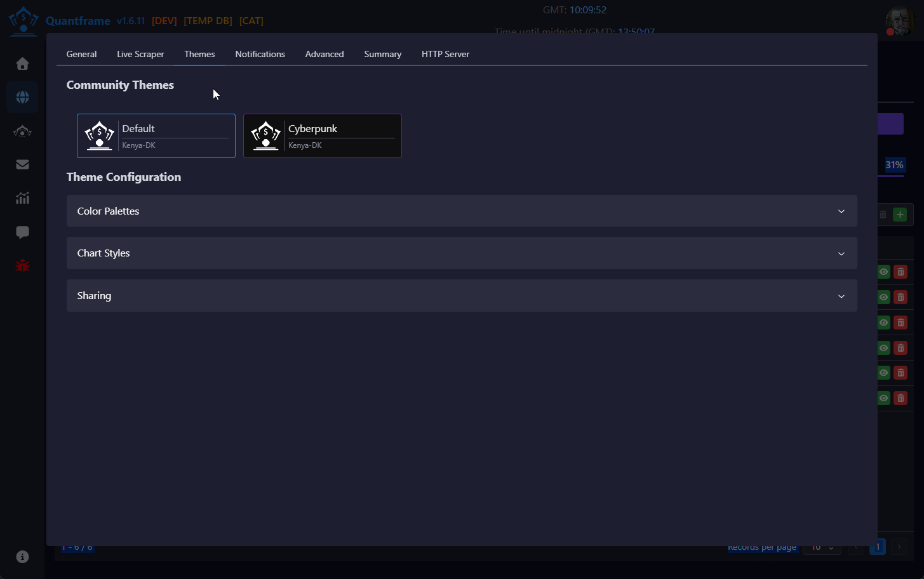924x579 pixels.
Task: Expand the Sharing section
Action: (462, 295)
